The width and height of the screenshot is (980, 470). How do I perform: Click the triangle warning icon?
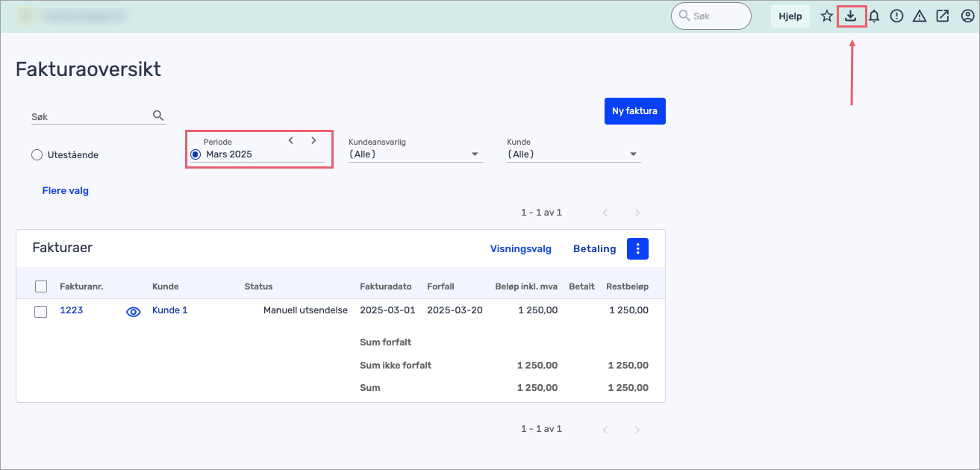(x=920, y=16)
